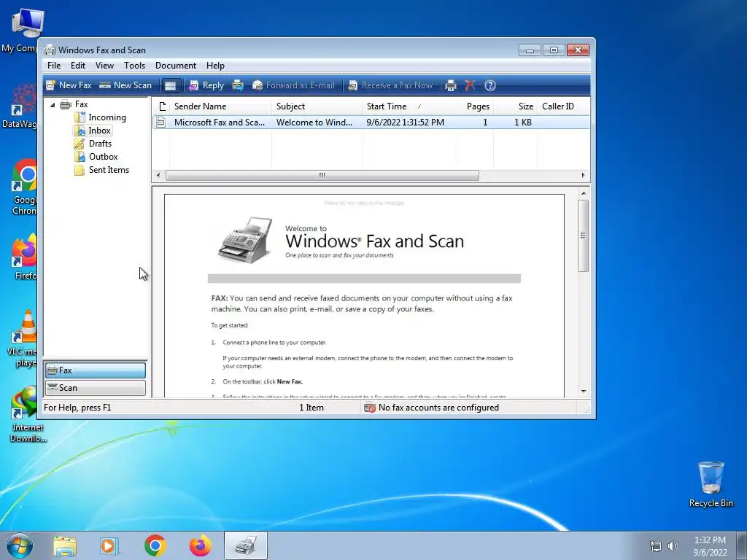Viewport: 747px width, 560px height.
Task: Open the Document menu
Action: (175, 66)
